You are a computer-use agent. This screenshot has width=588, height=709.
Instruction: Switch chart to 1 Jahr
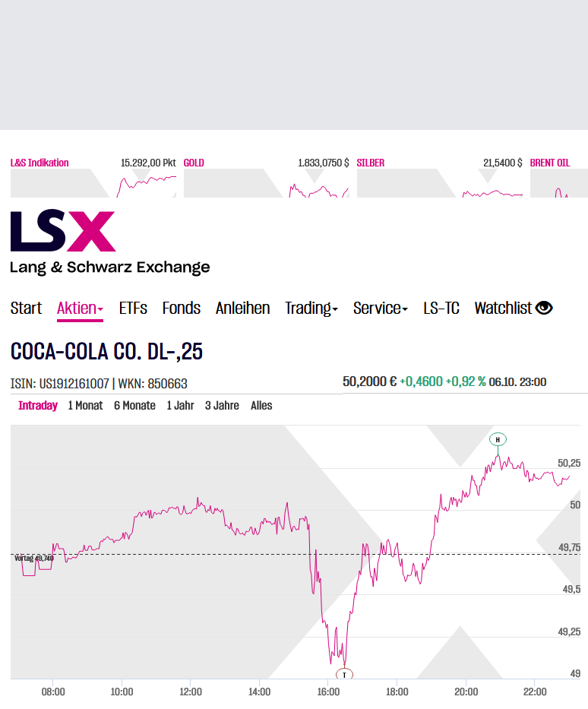(x=180, y=405)
